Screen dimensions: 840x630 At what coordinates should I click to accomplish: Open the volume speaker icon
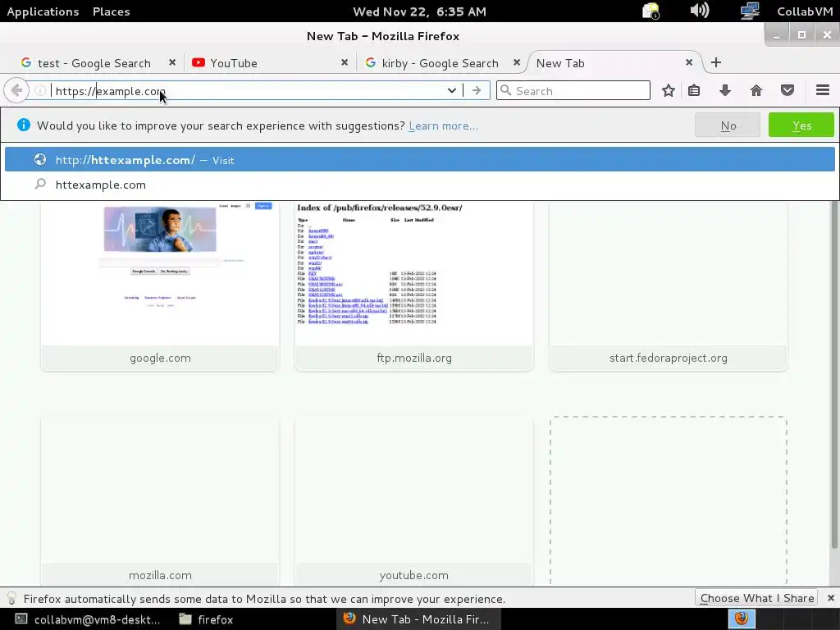pyautogui.click(x=700, y=11)
